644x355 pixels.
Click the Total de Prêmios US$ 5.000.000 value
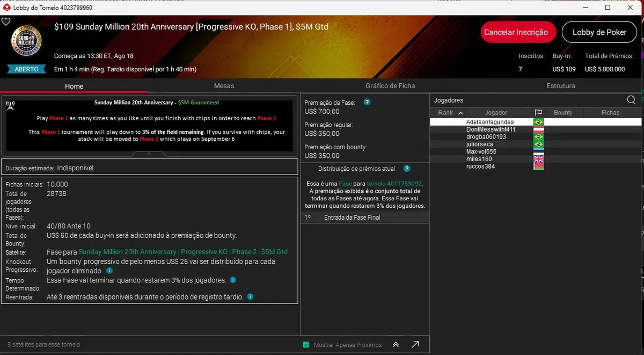click(x=605, y=69)
